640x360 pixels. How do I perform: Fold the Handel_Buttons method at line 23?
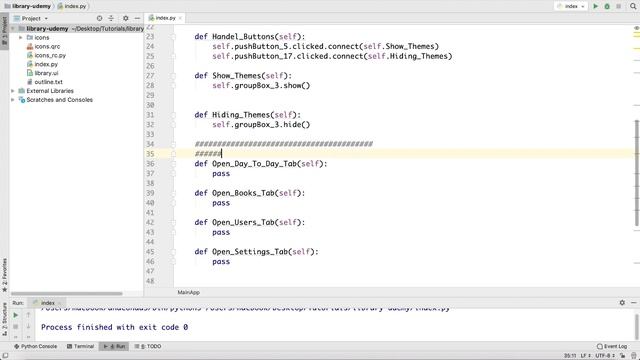click(173, 37)
